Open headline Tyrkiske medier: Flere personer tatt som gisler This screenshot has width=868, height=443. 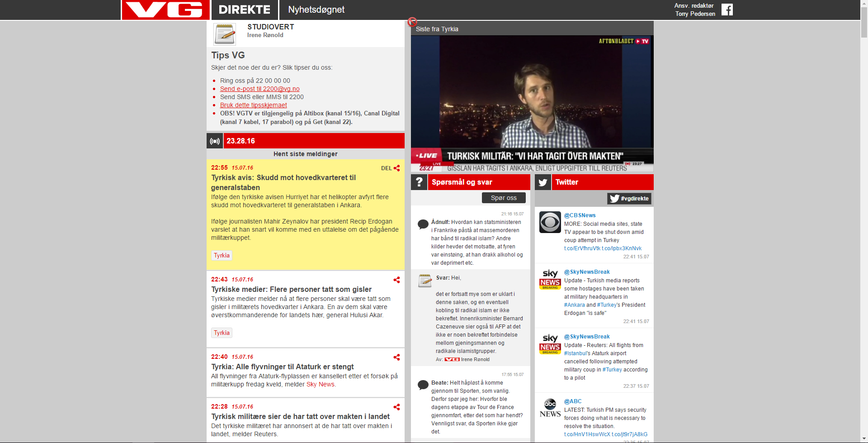point(292,290)
